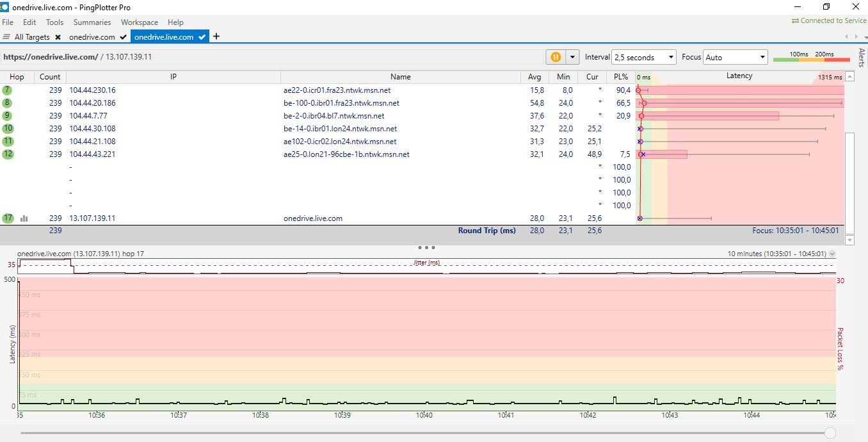The width and height of the screenshot is (868, 442).
Task: Click name ae102-0.icr02.lon24.ntwk.msn.net
Action: pyautogui.click(x=340, y=142)
